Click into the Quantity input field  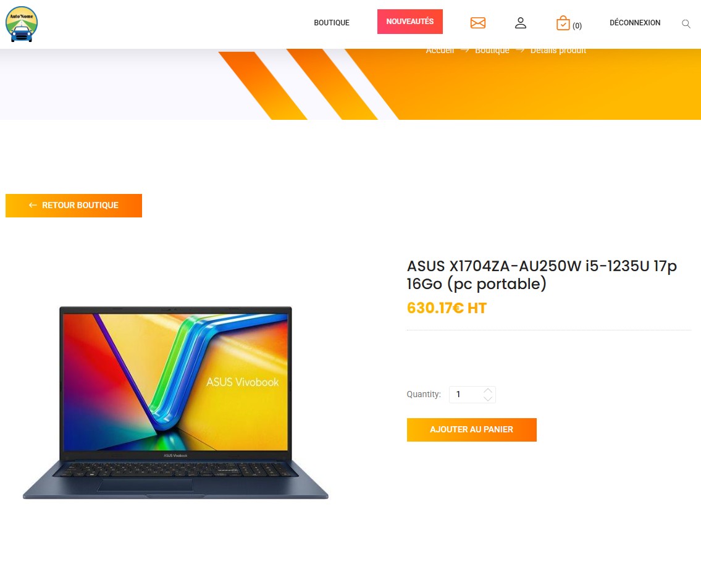(472, 395)
